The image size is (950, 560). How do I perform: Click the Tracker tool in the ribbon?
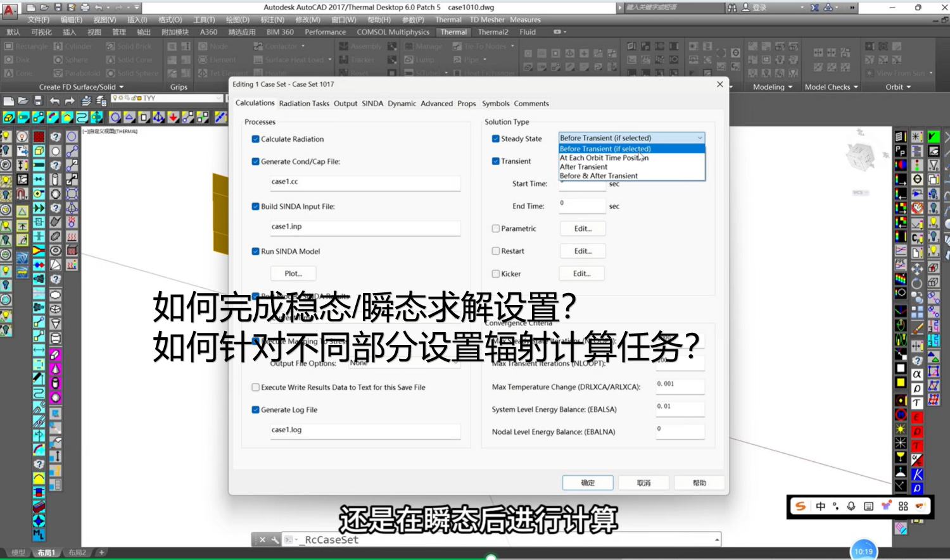click(357, 59)
